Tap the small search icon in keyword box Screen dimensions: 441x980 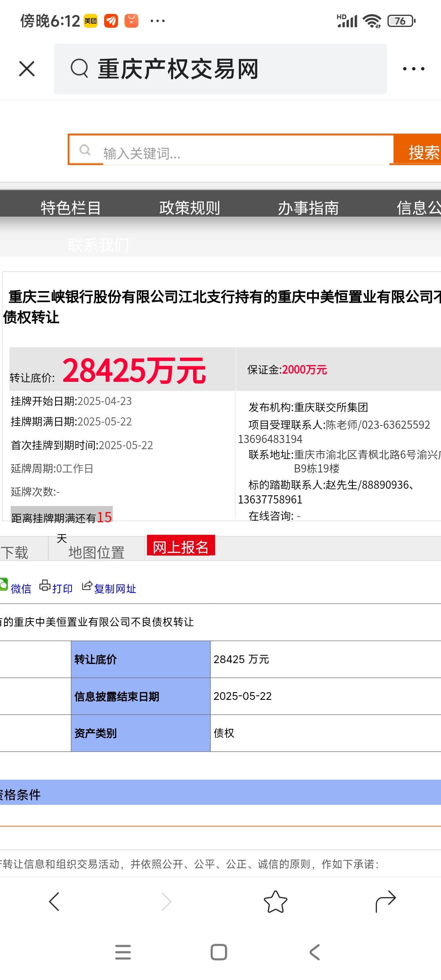coord(85,150)
